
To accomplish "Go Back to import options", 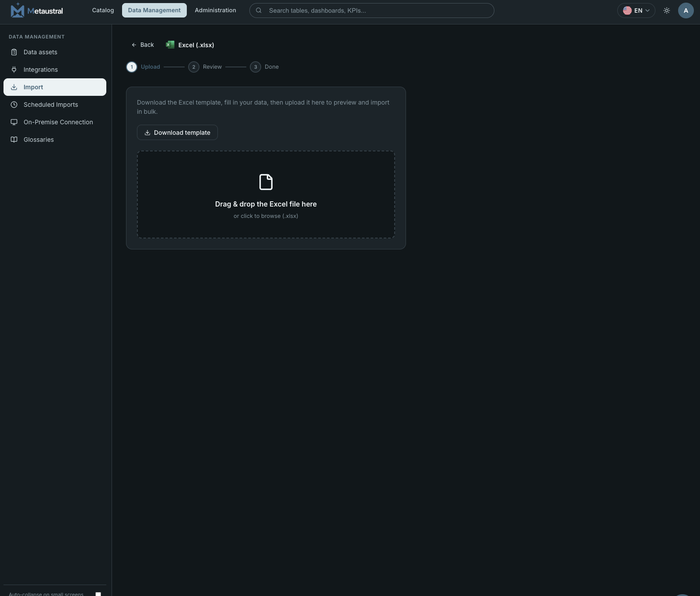I will pyautogui.click(x=143, y=45).
